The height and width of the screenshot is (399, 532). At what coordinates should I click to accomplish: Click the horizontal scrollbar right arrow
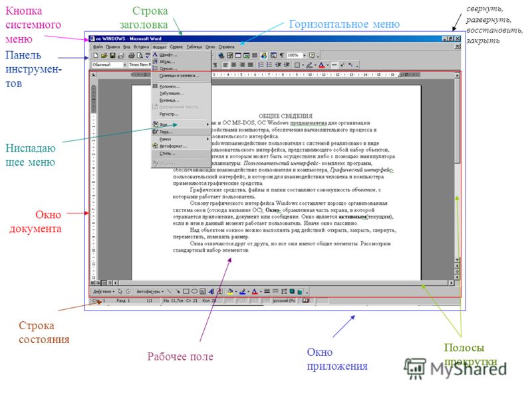point(452,283)
